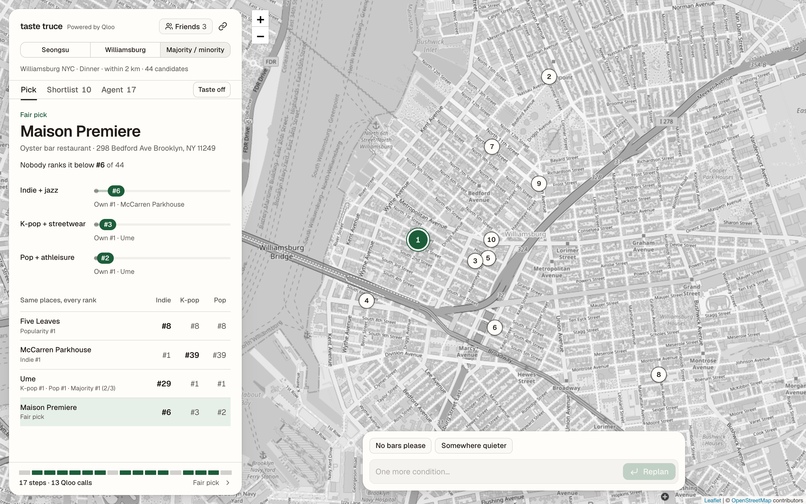
Task: Click the Somewhere quieter chip
Action: [474, 445]
